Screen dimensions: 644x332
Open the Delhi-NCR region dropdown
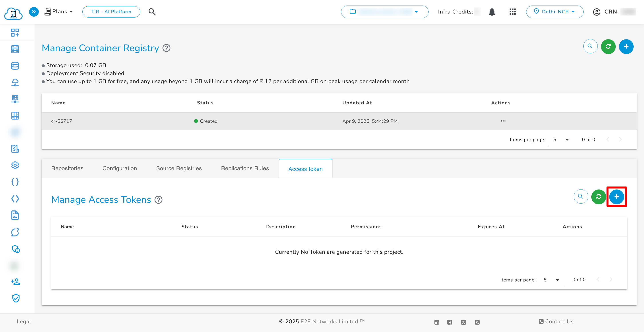click(x=554, y=12)
